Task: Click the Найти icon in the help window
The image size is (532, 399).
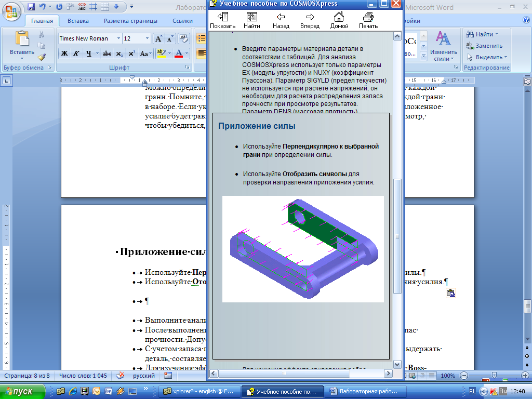Action: click(252, 21)
